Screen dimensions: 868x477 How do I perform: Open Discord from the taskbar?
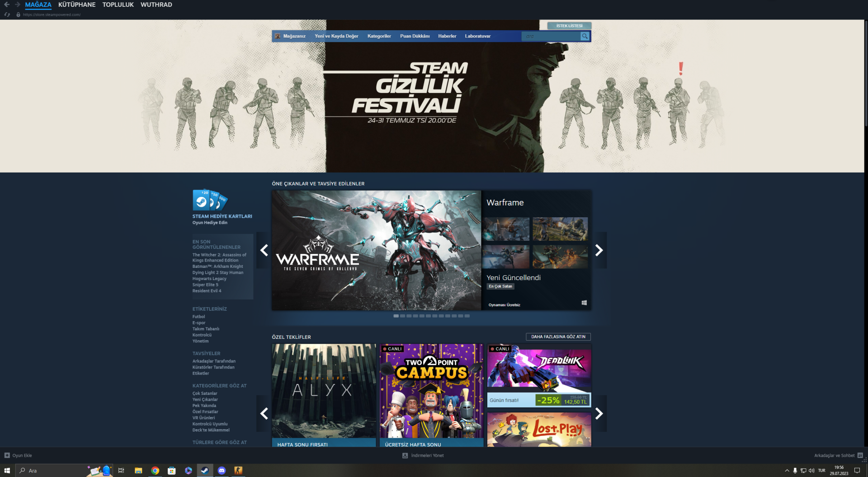click(x=222, y=471)
